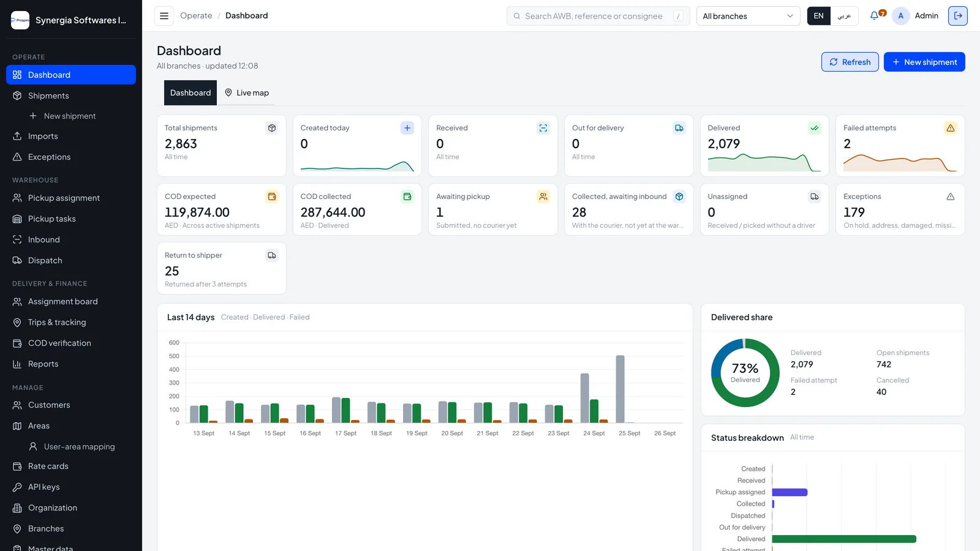
Task: Click the 287,644.00 COD collected value
Action: click(x=333, y=212)
